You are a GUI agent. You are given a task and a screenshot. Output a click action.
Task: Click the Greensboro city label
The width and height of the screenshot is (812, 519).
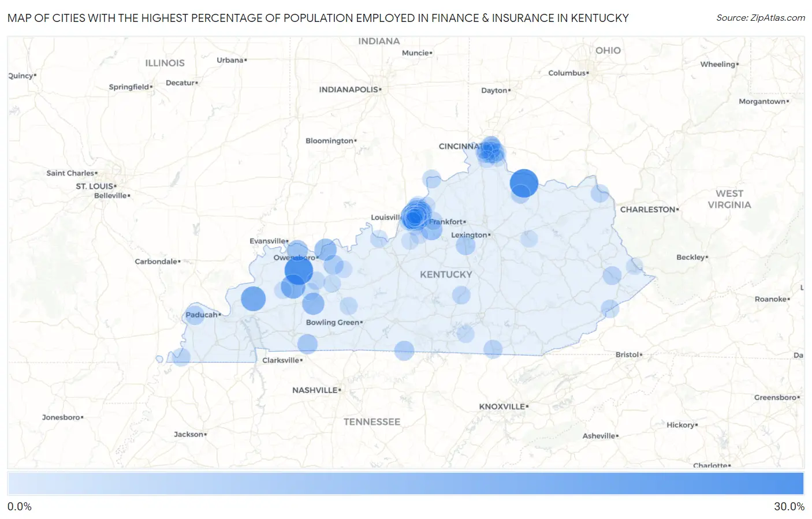tap(777, 397)
